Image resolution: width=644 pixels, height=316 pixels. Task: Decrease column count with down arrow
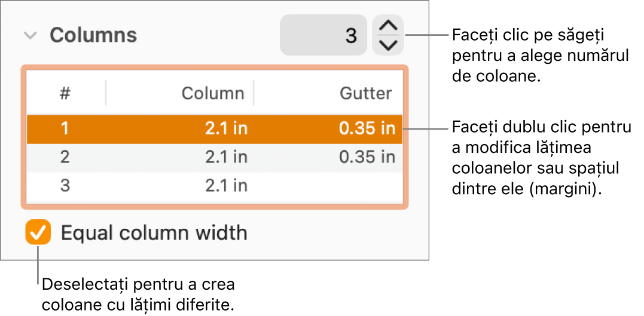click(388, 45)
